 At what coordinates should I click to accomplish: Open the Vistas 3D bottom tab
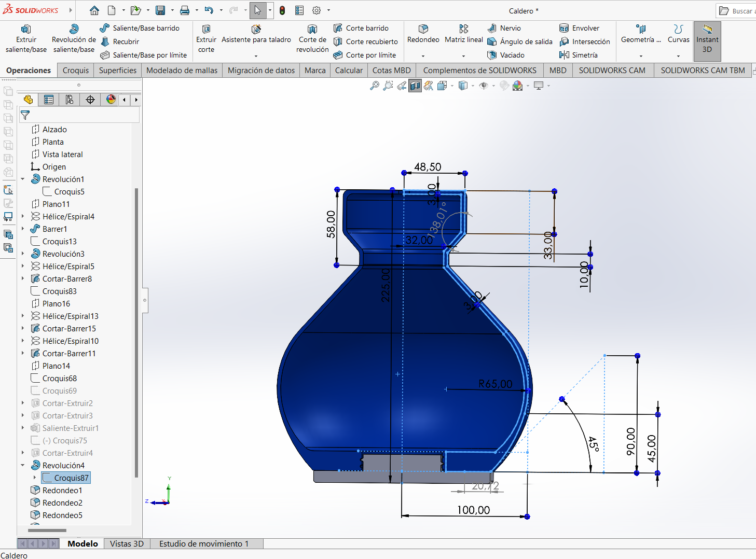127,543
